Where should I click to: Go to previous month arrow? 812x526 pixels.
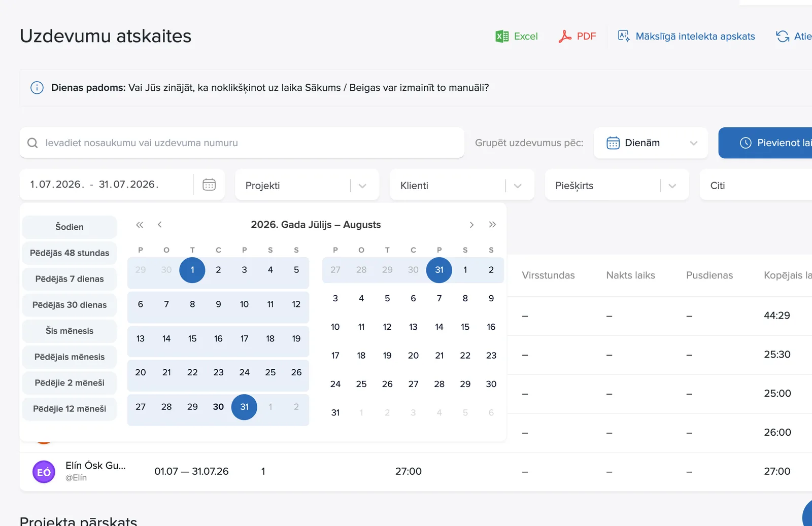click(160, 225)
